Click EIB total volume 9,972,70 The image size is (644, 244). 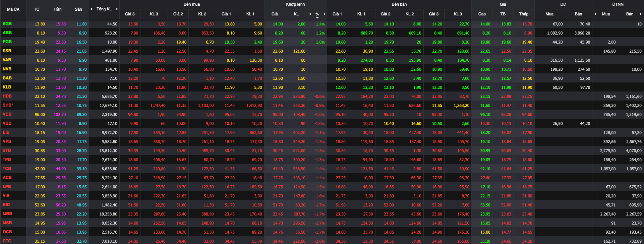[x=109, y=133]
